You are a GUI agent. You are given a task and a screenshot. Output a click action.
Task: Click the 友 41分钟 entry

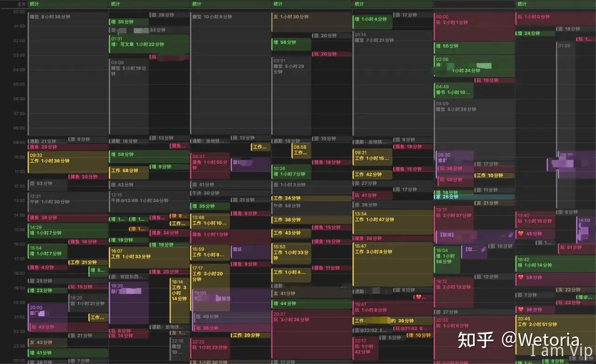tap(312, 294)
